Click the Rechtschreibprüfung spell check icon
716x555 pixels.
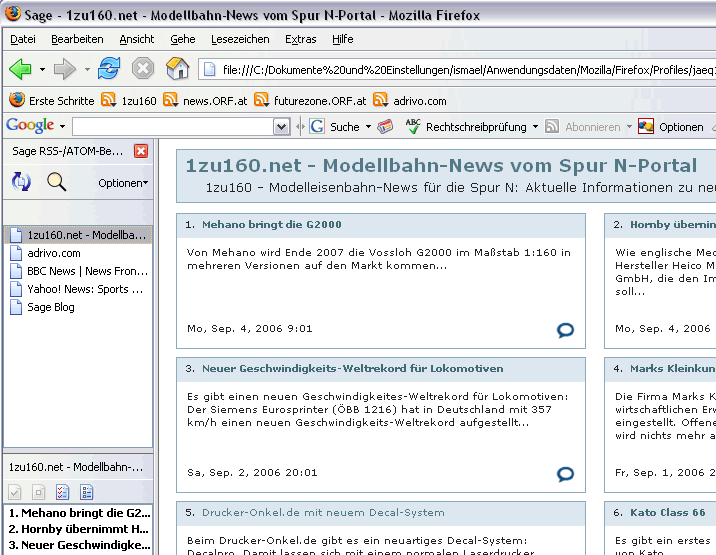[413, 127]
